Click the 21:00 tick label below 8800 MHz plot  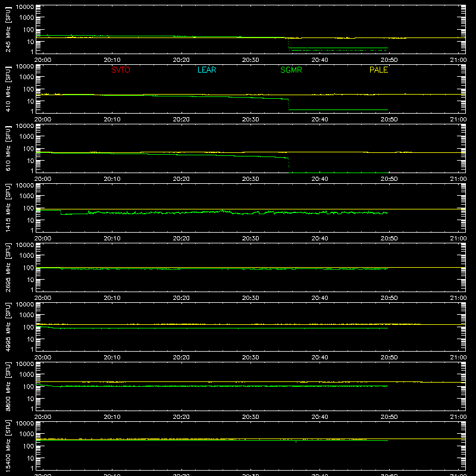[x=458, y=417]
